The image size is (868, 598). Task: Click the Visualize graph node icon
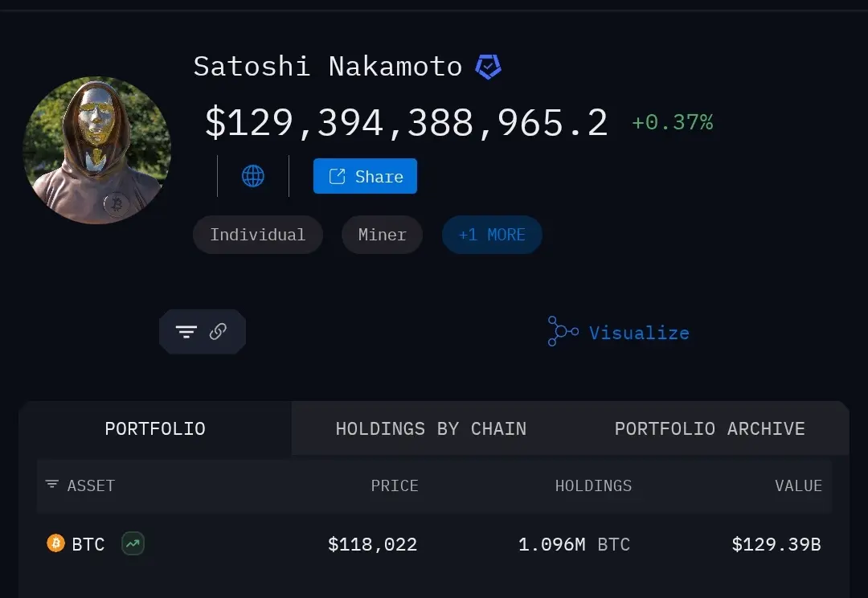tap(563, 331)
